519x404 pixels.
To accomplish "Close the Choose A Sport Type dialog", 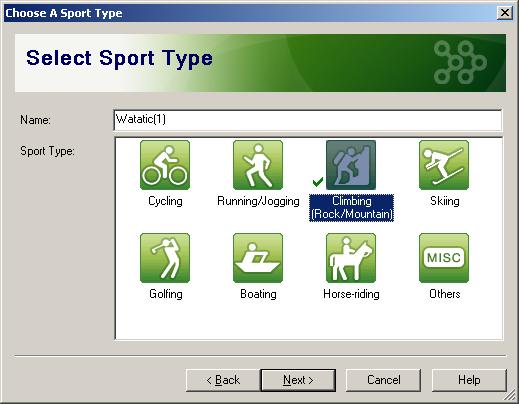I will (505, 13).
